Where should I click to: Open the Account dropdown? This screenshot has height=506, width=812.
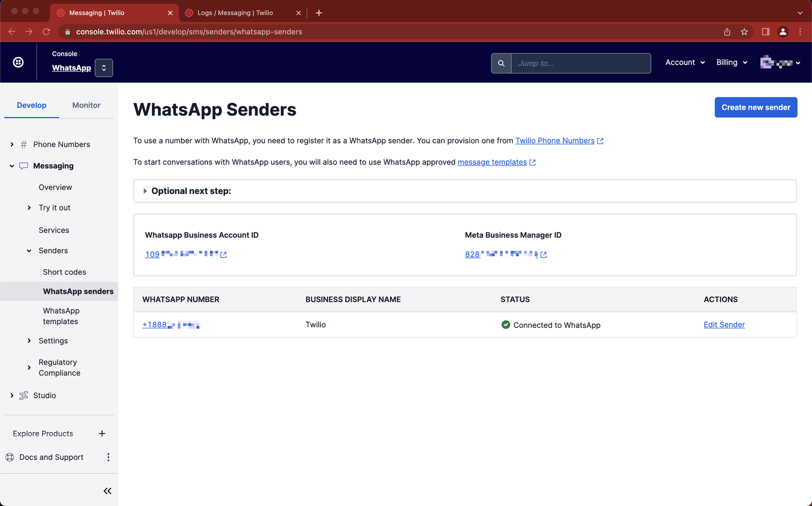684,62
